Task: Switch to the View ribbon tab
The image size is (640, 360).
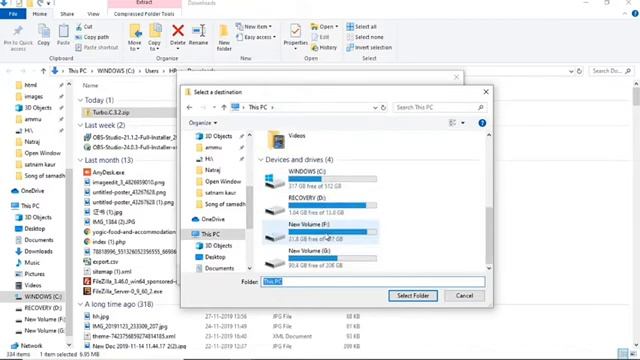Action: point(93,14)
